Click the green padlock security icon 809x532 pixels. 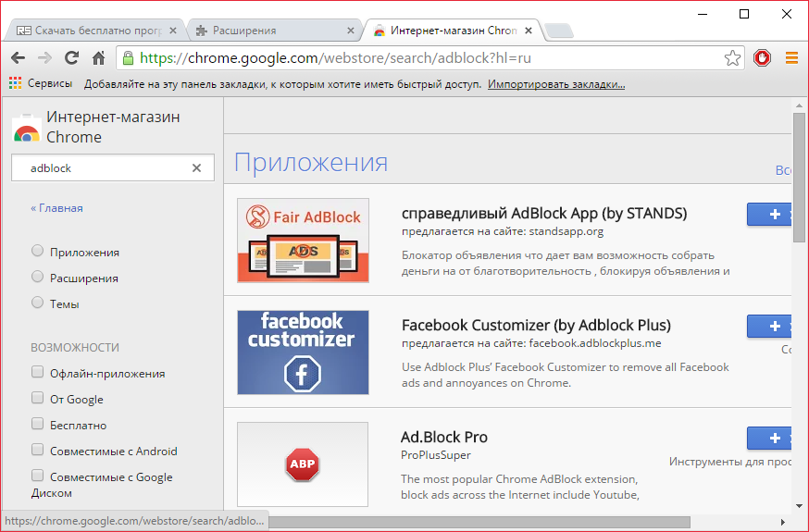tap(128, 57)
